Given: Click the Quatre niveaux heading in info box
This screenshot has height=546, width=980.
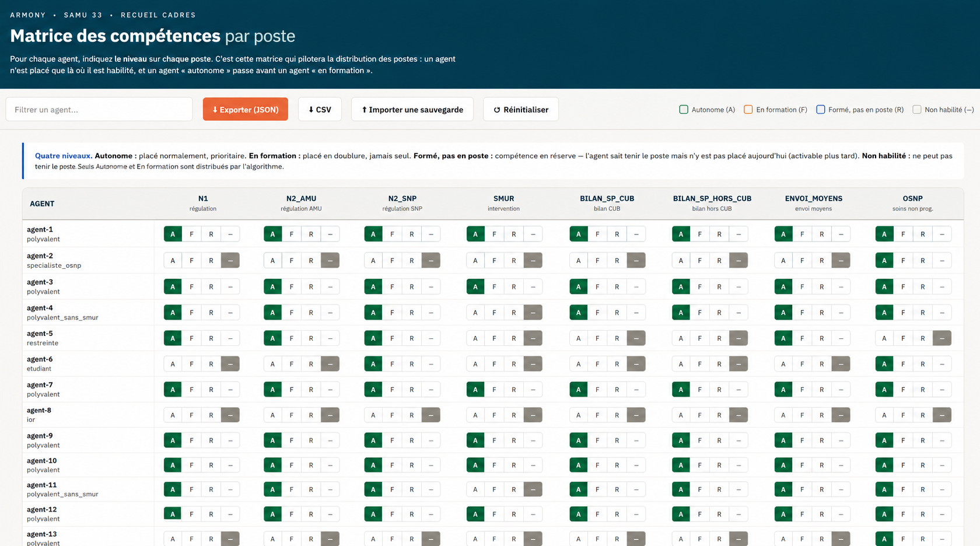Looking at the screenshot, I should click(64, 156).
